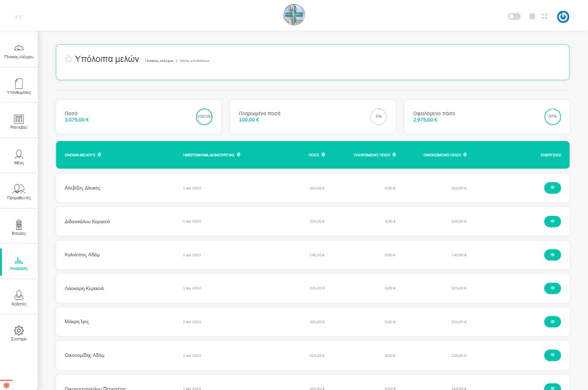
Task: Sort by ΟΝΟΜΑ ΜΕΛΟΥΣ column
Action: click(83, 155)
